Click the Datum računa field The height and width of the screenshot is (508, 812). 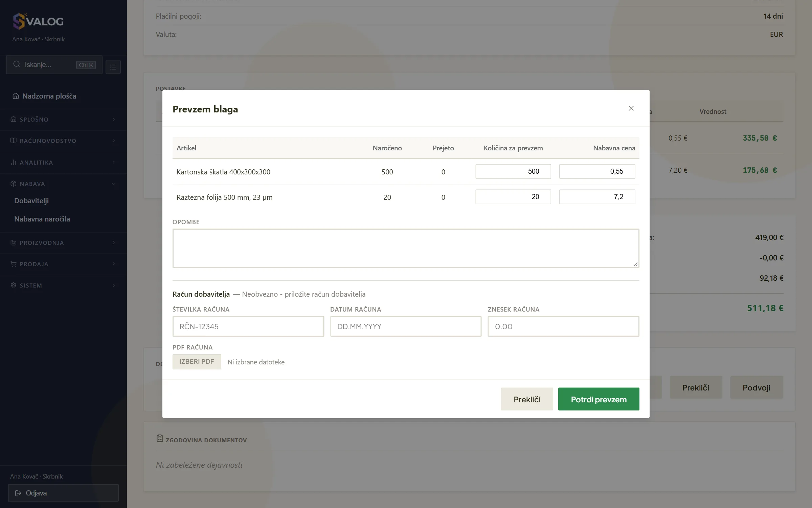(x=406, y=326)
